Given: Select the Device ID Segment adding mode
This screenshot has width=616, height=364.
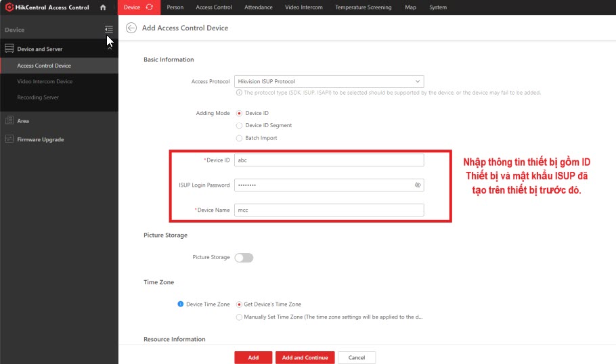Looking at the screenshot, I should [x=239, y=126].
